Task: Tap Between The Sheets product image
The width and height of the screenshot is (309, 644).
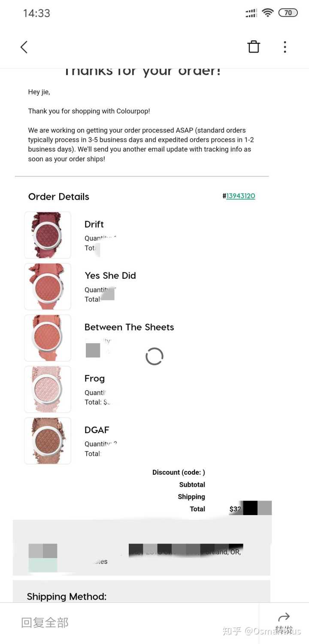Action: 48,338
